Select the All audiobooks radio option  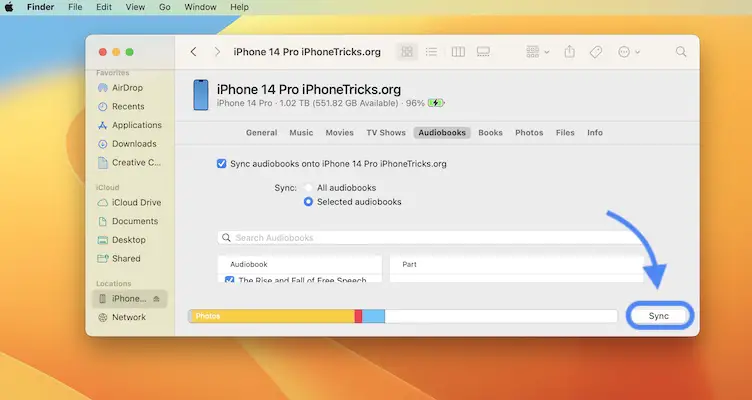click(x=308, y=188)
